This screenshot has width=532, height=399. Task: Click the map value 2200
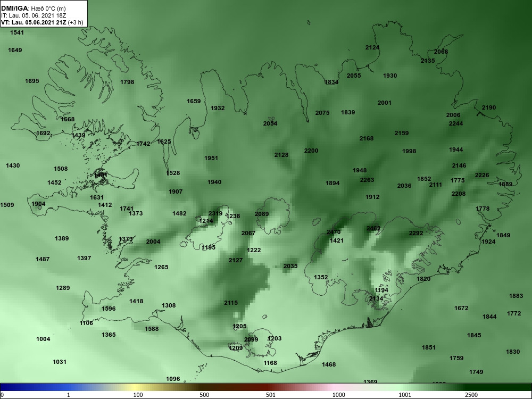pyautogui.click(x=311, y=151)
